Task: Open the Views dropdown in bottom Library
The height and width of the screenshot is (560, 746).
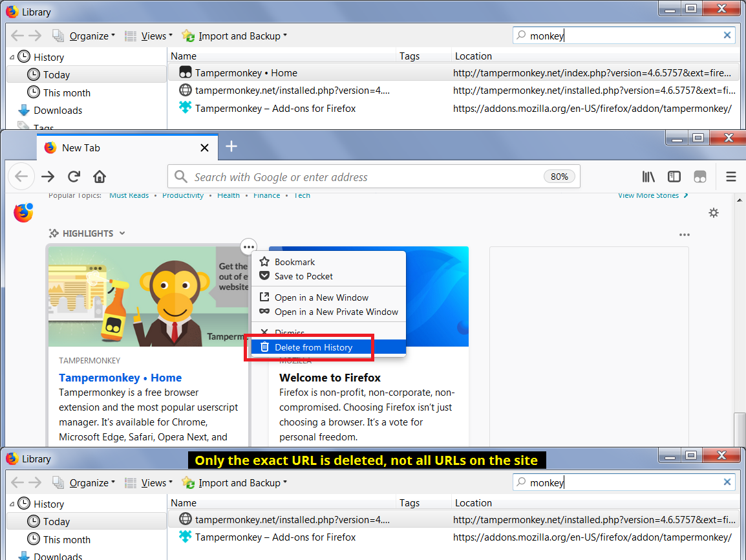Action: click(x=155, y=483)
